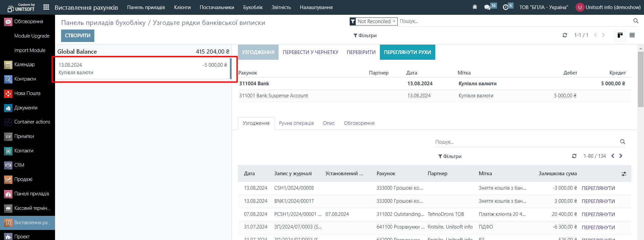Open the activities clock icon
The height and width of the screenshot is (240, 644).
click(x=505, y=7)
